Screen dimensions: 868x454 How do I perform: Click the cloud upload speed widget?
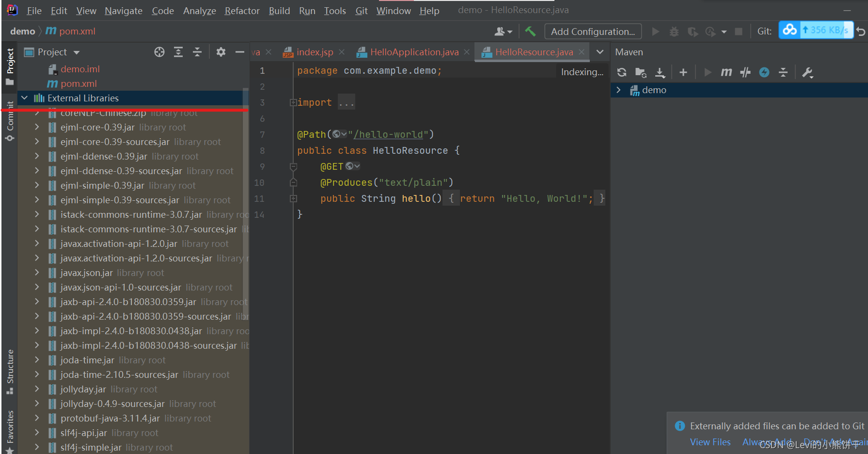[816, 30]
